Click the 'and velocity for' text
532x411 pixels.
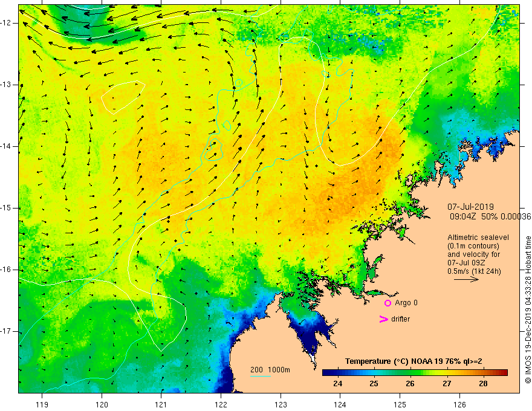[473, 254]
